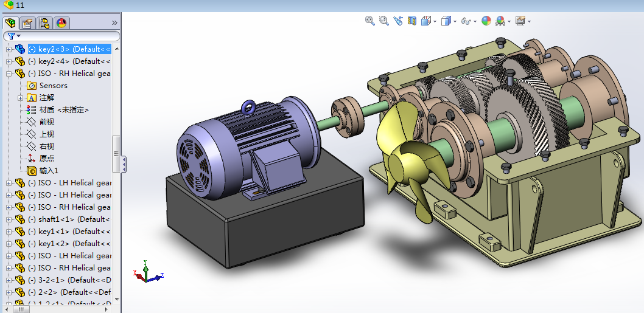Click the Hide/Show Items glasses icon

(466, 21)
